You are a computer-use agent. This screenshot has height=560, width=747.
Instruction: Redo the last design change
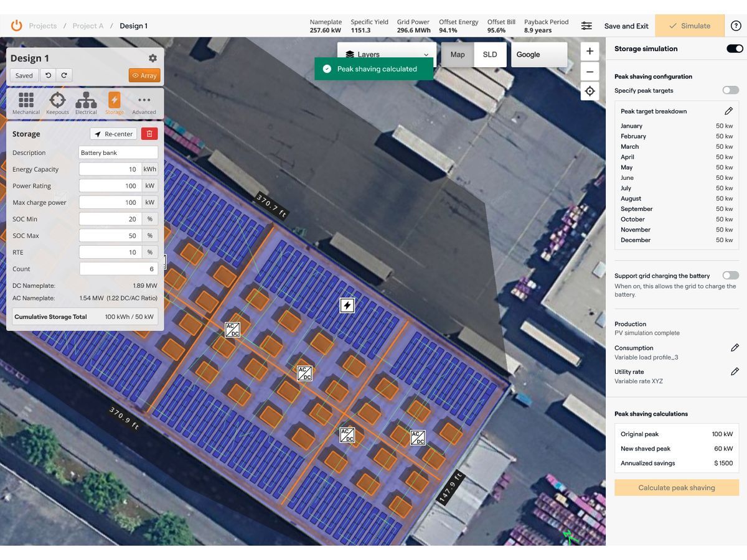tap(64, 75)
